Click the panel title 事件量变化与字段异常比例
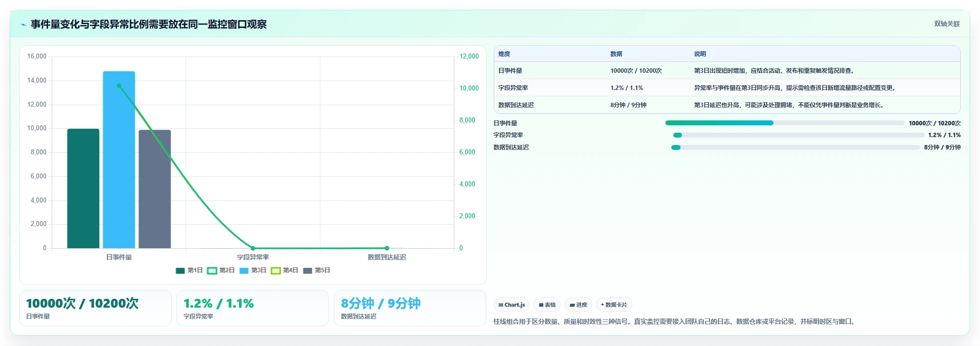This screenshot has height=346, width=980. [x=148, y=24]
